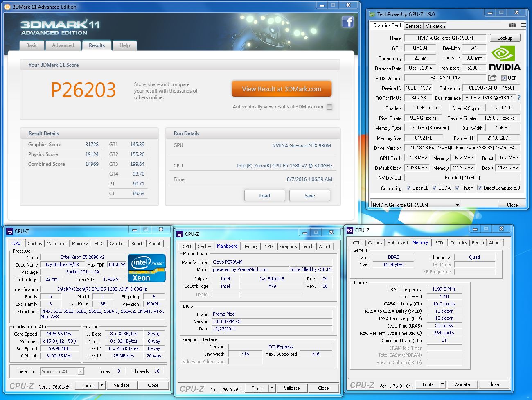Click the Graphics Score value 31728

pyautogui.click(x=92, y=145)
